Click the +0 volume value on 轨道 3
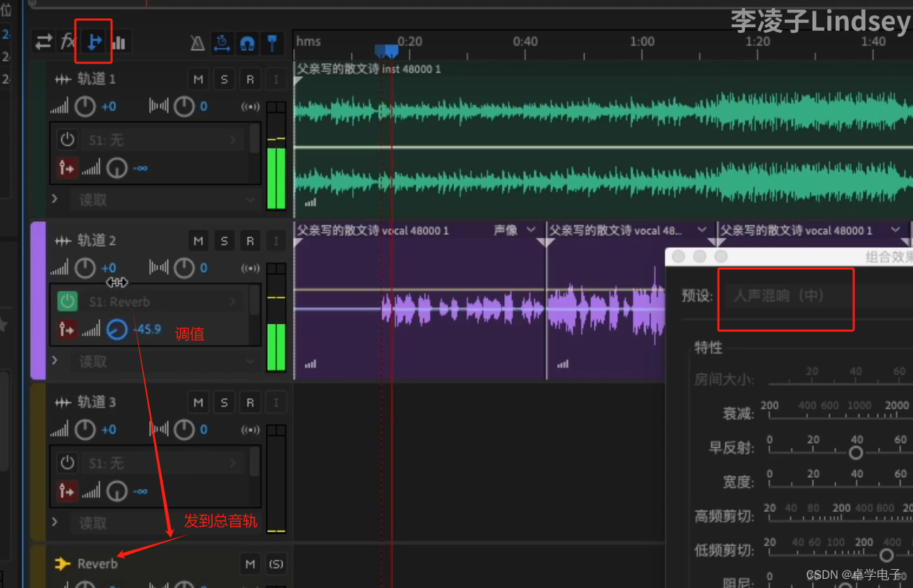 [x=109, y=430]
